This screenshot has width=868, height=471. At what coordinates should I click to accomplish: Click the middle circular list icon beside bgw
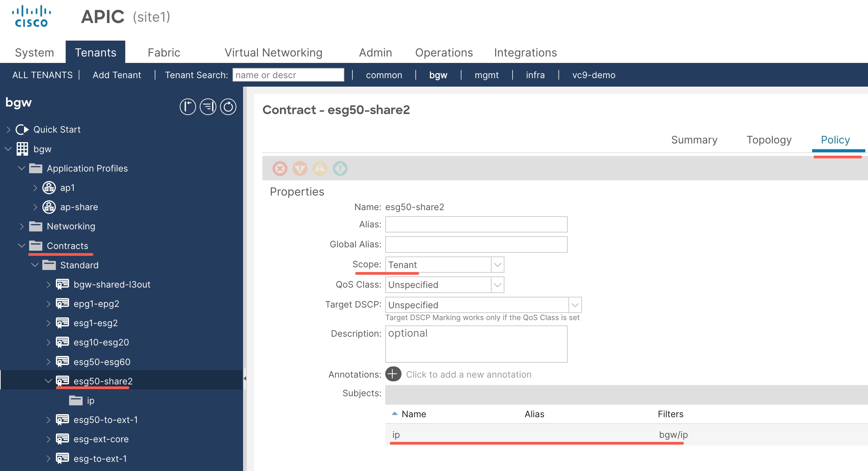coord(208,107)
